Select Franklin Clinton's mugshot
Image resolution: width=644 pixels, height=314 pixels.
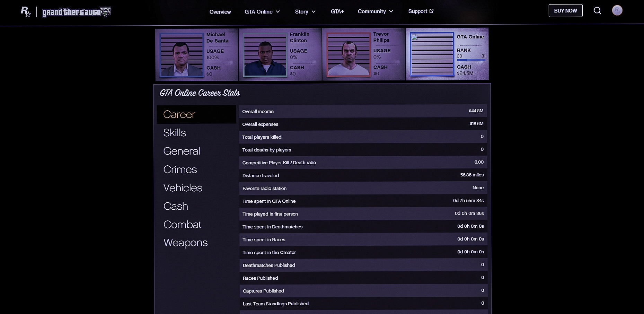[x=265, y=54]
